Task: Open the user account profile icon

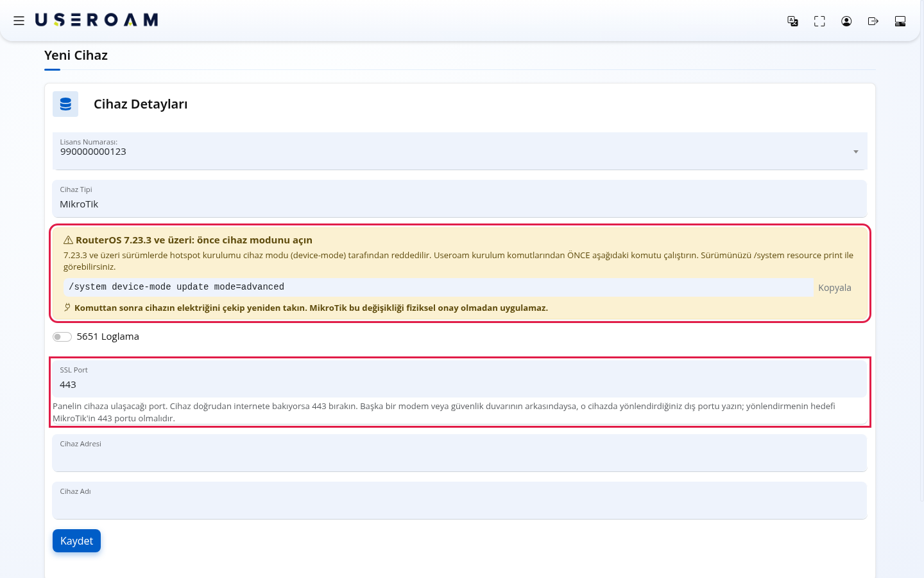Action: click(x=846, y=21)
